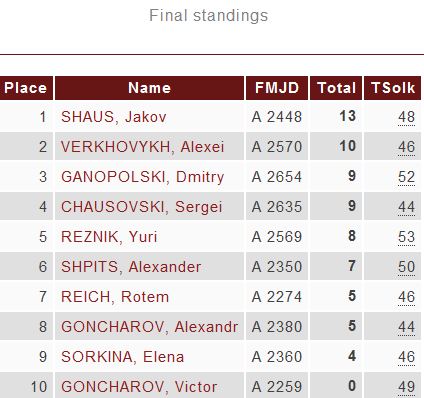Click the Name column header
424x398 pixels.
[x=149, y=88]
